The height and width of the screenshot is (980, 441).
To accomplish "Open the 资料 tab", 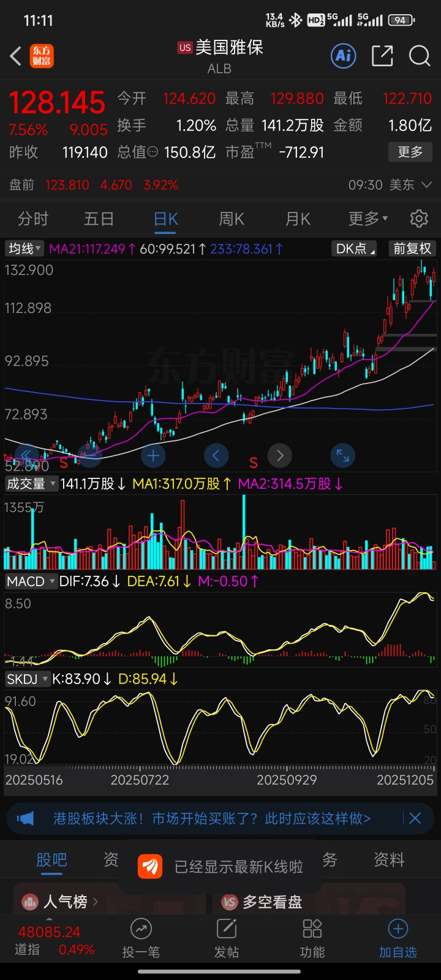I will tap(389, 860).
